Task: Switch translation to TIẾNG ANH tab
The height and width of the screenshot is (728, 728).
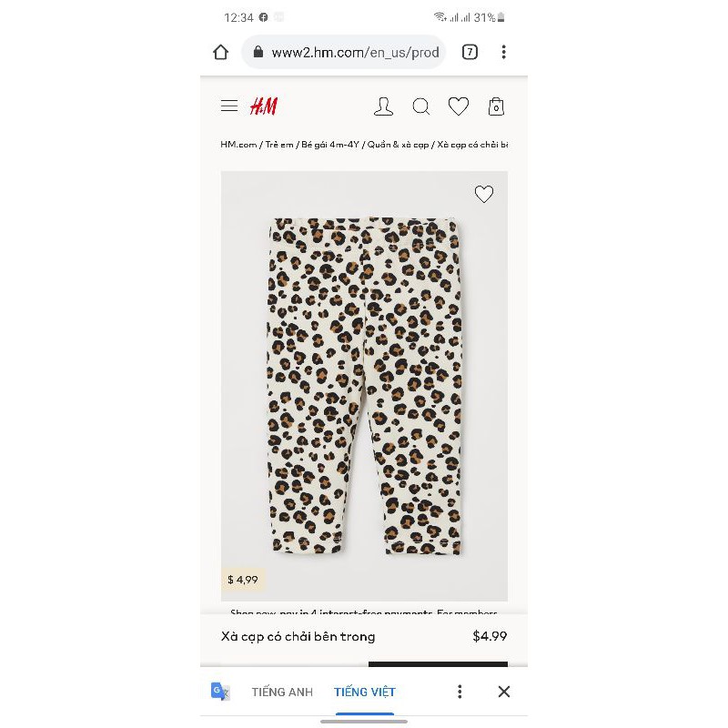Action: click(x=282, y=692)
